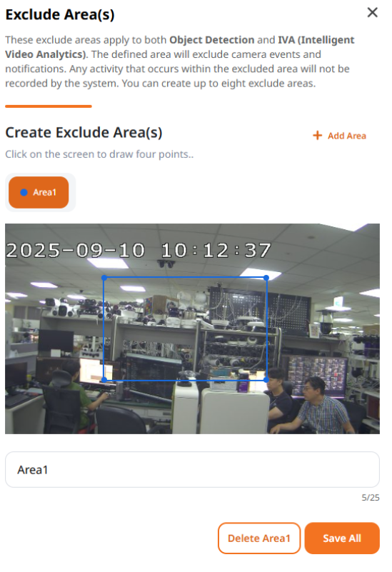The width and height of the screenshot is (392, 572).
Task: Click the top edge line of the blue rectangle
Action: tap(185, 278)
